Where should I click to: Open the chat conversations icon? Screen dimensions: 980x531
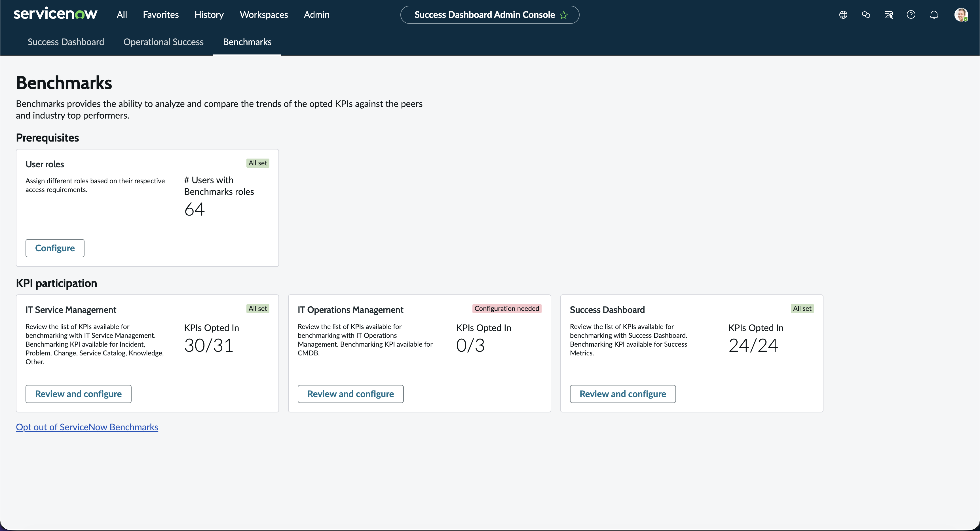click(866, 15)
